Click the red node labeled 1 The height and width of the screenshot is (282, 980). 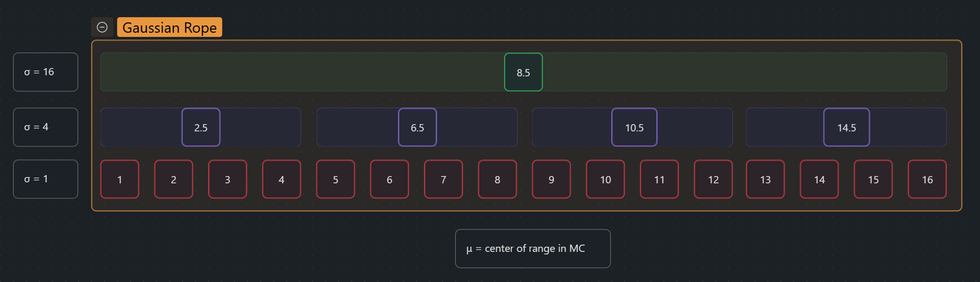[120, 179]
